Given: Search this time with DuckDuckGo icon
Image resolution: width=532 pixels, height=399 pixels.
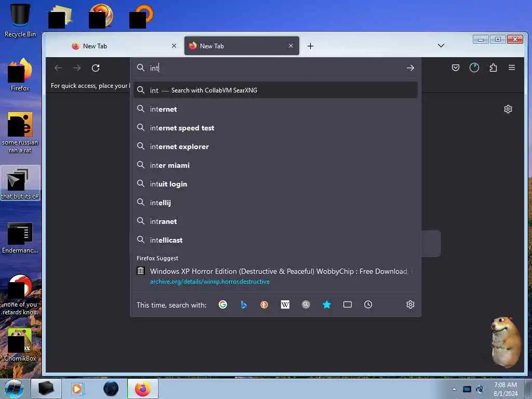Looking at the screenshot, I should [264, 304].
